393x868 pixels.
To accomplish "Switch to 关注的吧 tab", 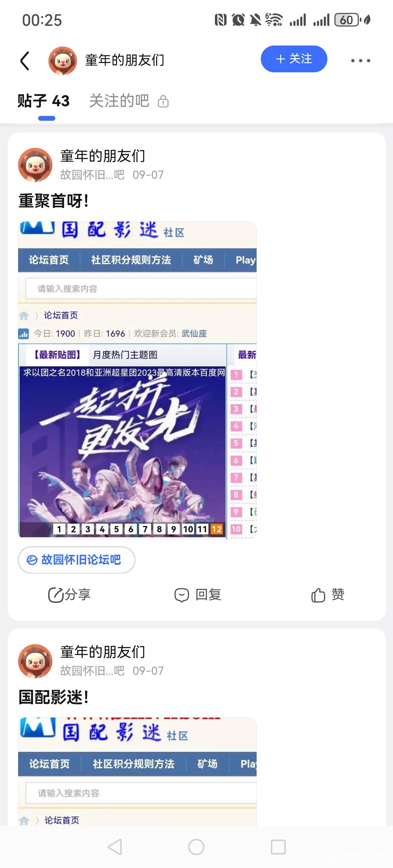I will pos(119,101).
